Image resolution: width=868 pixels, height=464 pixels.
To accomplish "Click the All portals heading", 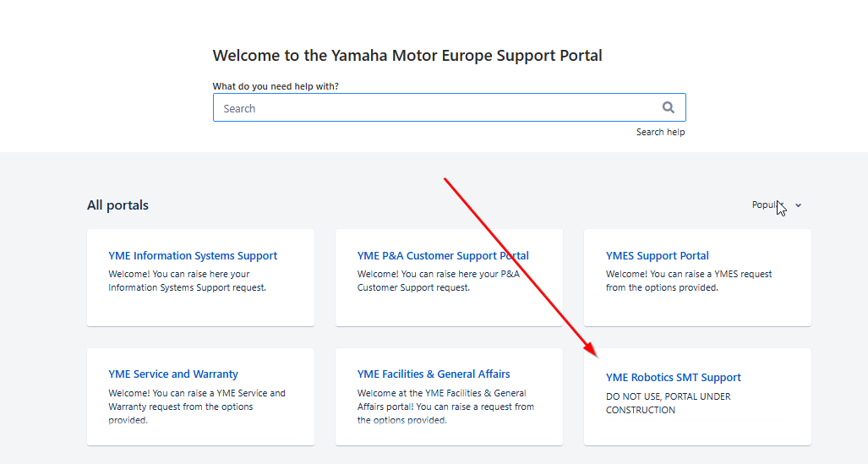I will pyautogui.click(x=118, y=205).
